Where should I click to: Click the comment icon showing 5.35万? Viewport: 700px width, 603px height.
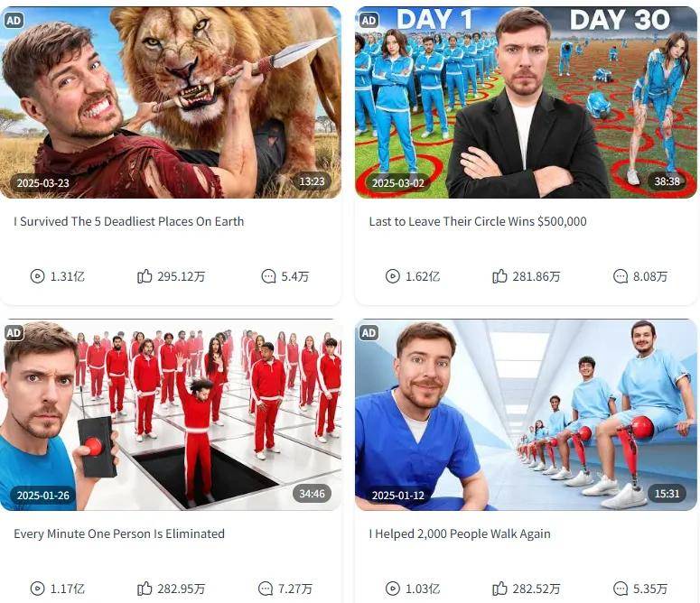coord(621,589)
